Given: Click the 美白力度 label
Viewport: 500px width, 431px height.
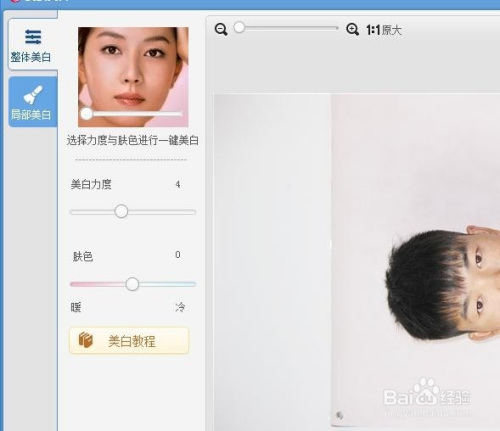Looking at the screenshot, I should [x=91, y=184].
